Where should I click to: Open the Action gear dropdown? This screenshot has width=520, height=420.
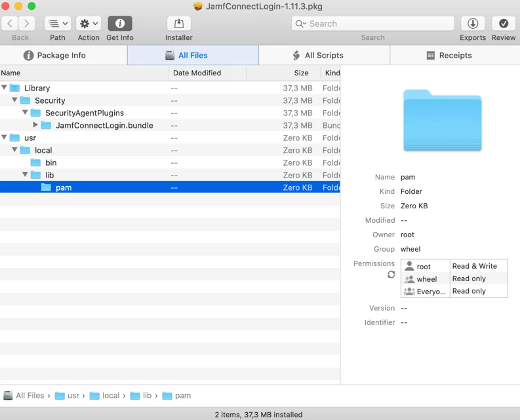(89, 24)
